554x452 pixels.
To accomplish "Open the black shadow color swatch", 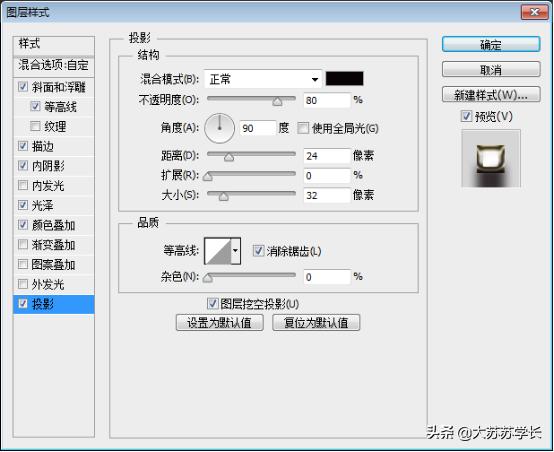I will (x=344, y=78).
